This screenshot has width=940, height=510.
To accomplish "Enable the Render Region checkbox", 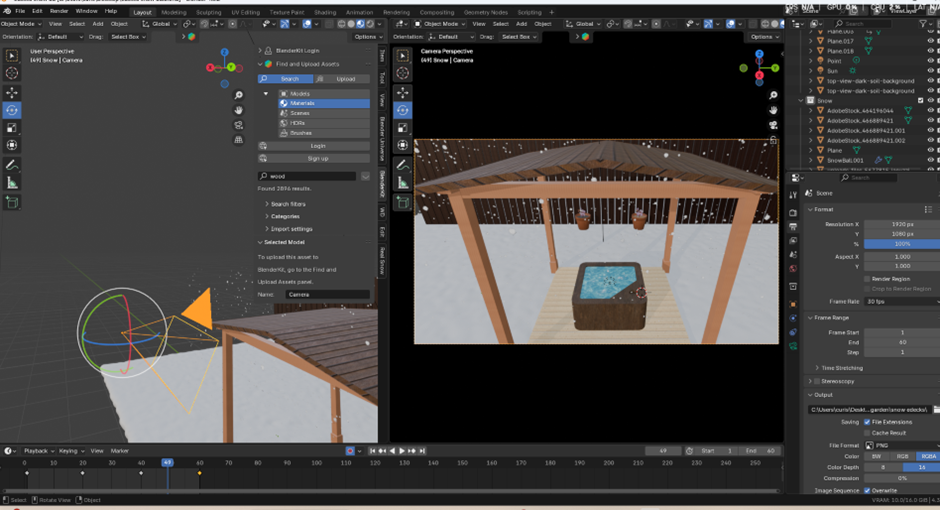I will [866, 279].
